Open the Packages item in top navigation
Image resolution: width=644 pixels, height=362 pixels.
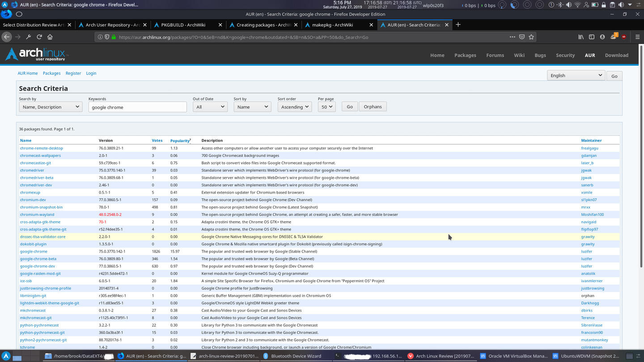click(x=465, y=55)
